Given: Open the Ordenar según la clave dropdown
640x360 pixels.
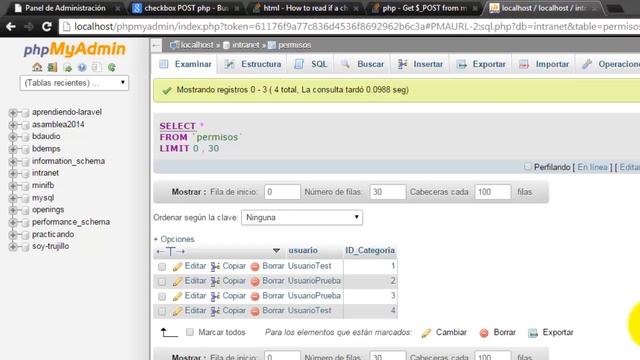Looking at the screenshot, I should [302, 218].
